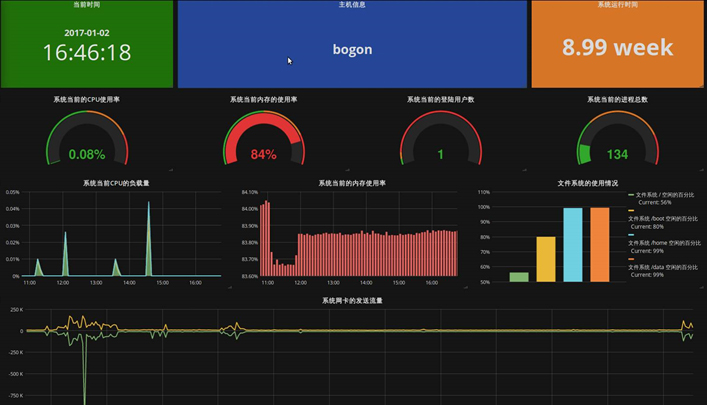This screenshot has height=405, width=707.
Task: Click the 0.05% label on CPU load axis
Action: click(13, 192)
